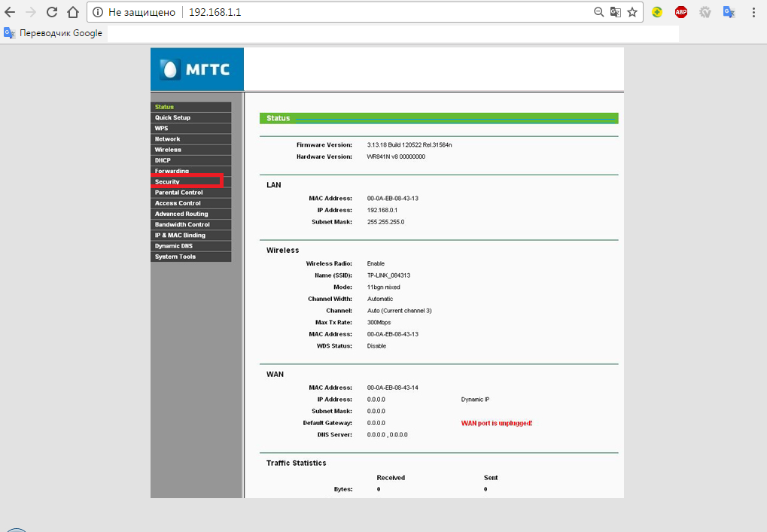The image size is (767, 532).
Task: Open the Chrome three-dot menu
Action: pos(753,12)
